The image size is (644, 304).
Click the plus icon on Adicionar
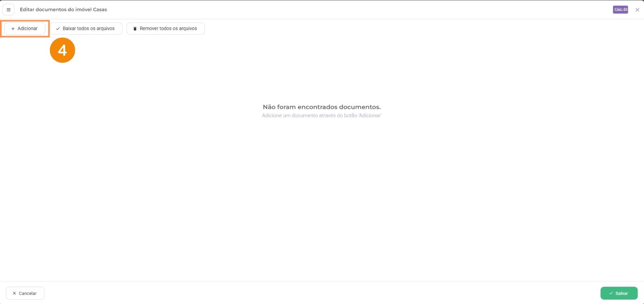click(13, 29)
